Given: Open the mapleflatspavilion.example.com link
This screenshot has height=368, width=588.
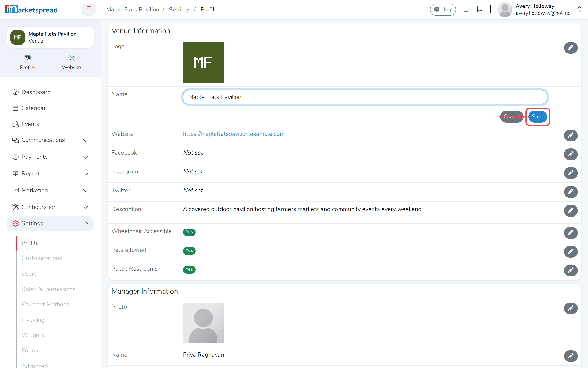Looking at the screenshot, I should tap(234, 134).
